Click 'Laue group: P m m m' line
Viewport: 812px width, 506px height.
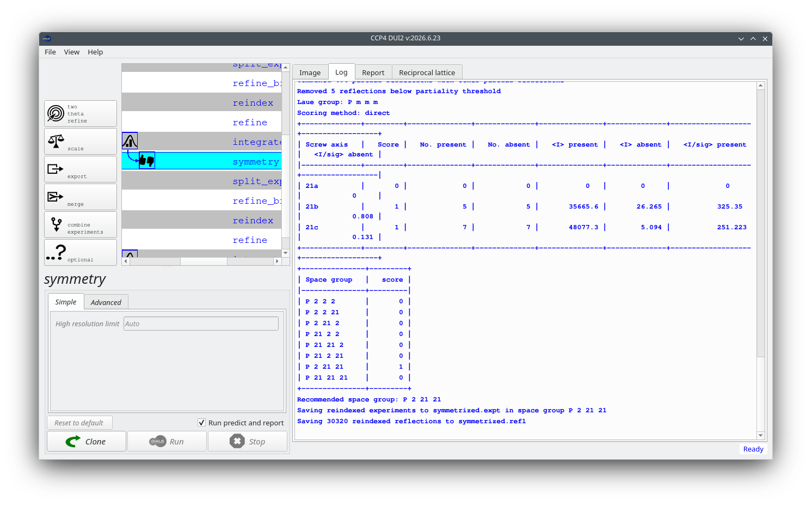[337, 102]
